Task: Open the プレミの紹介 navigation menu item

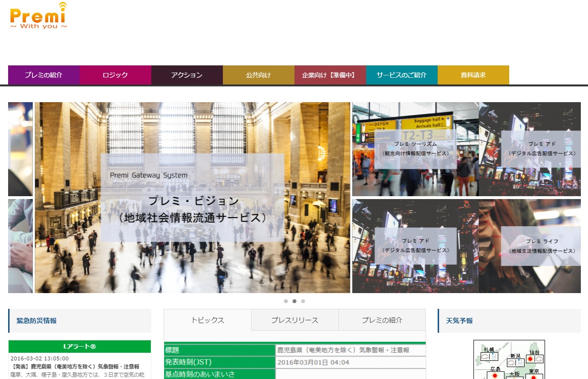Action: [x=44, y=75]
